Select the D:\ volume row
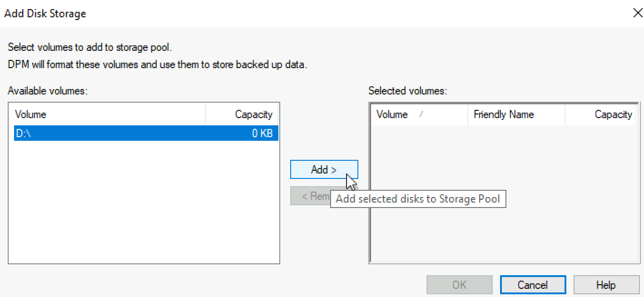The height and width of the screenshot is (297, 644). pos(146,133)
